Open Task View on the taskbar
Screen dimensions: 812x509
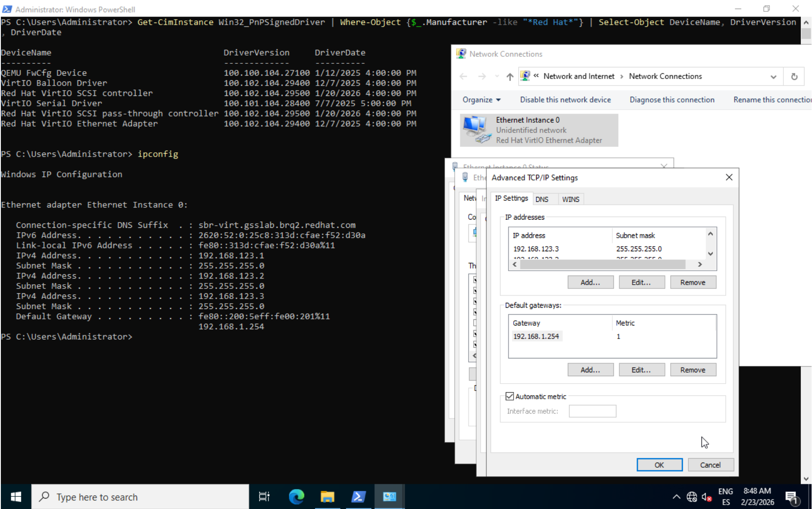[264, 496]
